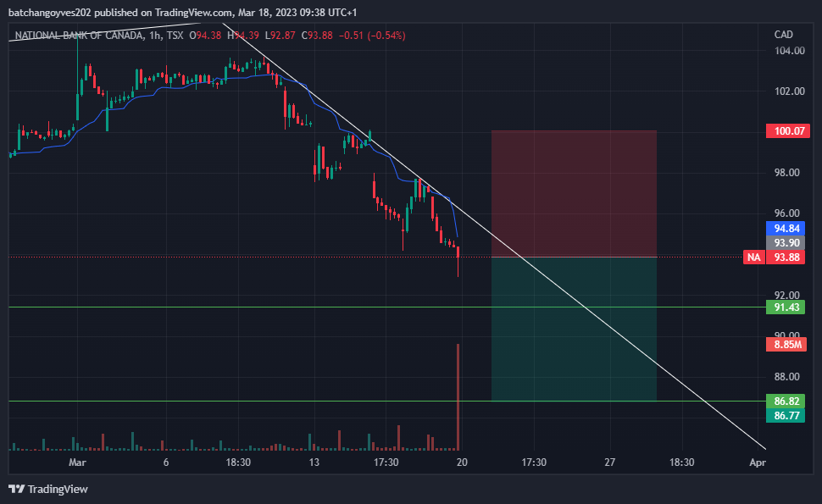The width and height of the screenshot is (822, 504).
Task: Select the blue 94.84 indicator price label
Action: click(x=786, y=229)
